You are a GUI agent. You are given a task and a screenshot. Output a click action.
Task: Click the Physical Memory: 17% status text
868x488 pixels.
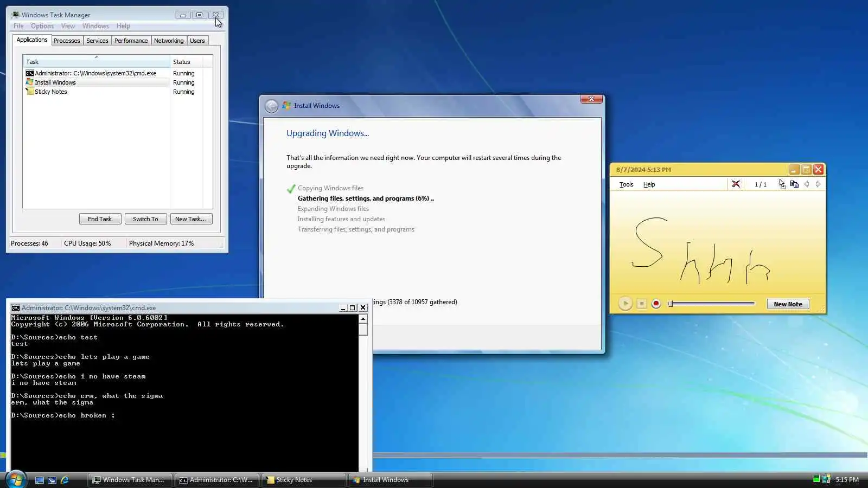click(x=161, y=243)
